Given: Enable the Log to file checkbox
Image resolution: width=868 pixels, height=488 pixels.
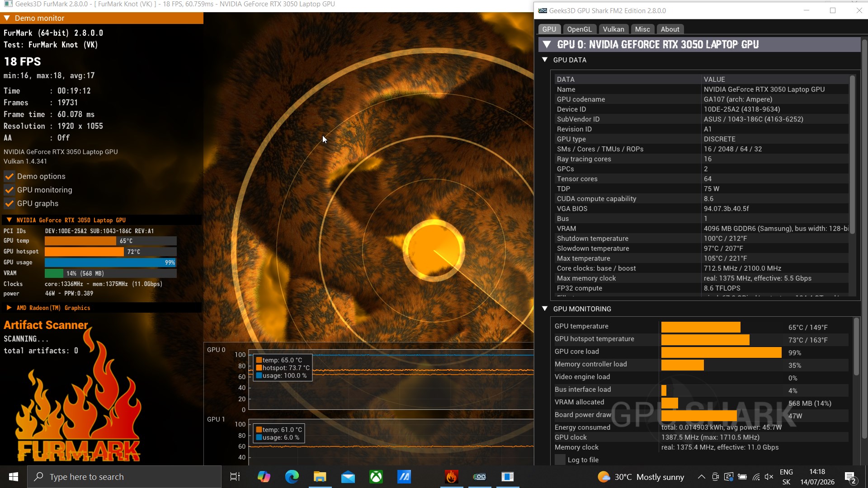Looking at the screenshot, I should click(560, 460).
